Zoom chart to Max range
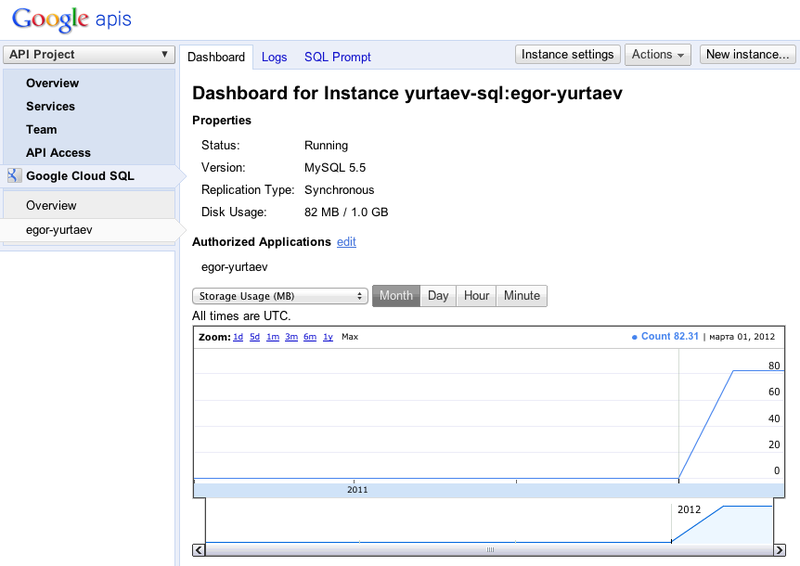 [349, 337]
